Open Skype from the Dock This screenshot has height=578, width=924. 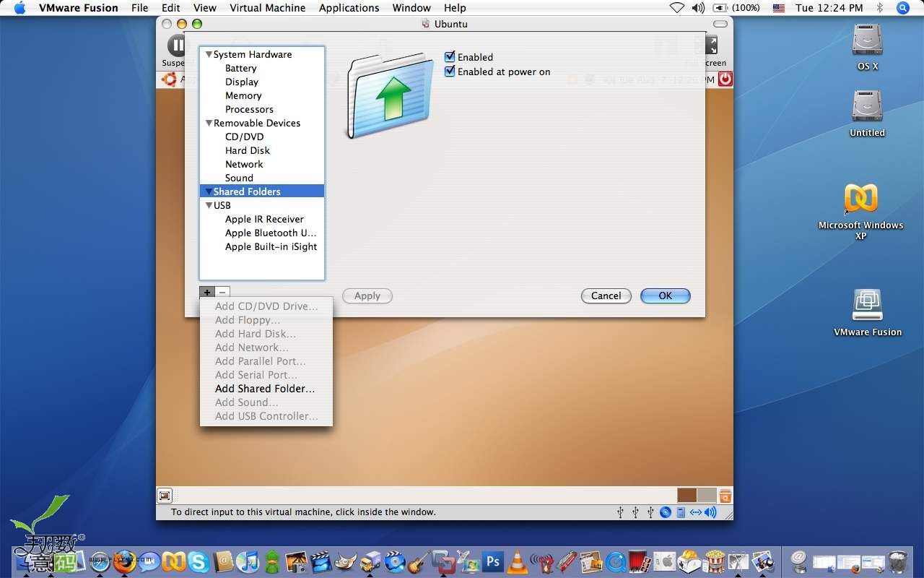(198, 562)
